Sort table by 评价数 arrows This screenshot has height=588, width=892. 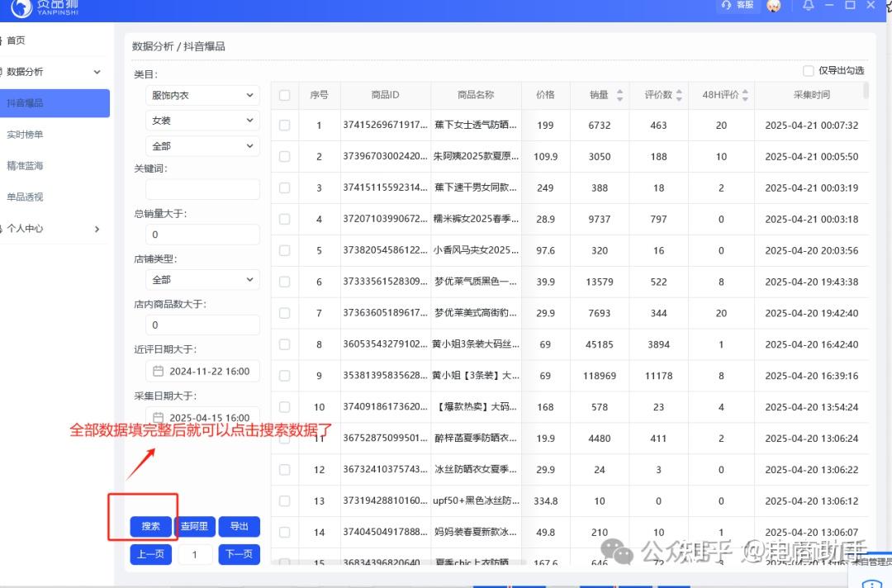[679, 96]
